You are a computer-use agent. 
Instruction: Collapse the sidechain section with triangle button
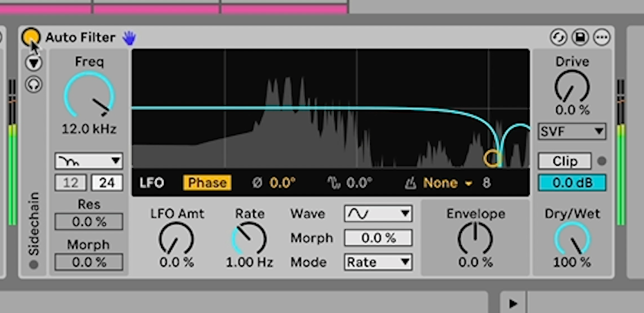33,63
